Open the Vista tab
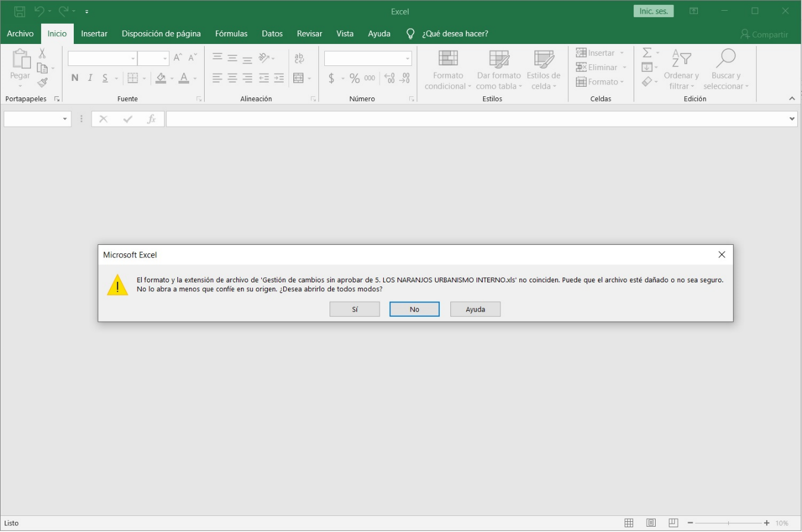This screenshot has width=802, height=532. [x=344, y=34]
